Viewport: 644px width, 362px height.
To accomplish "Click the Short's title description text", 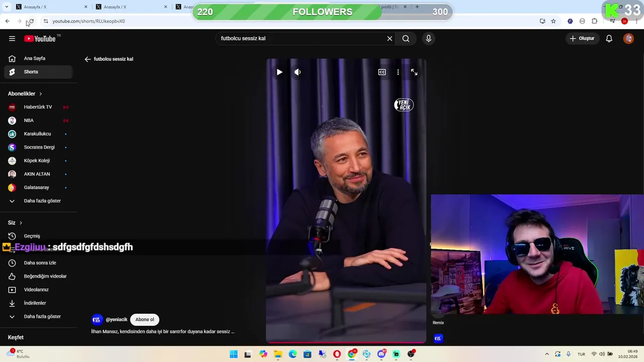I will click(x=163, y=331).
